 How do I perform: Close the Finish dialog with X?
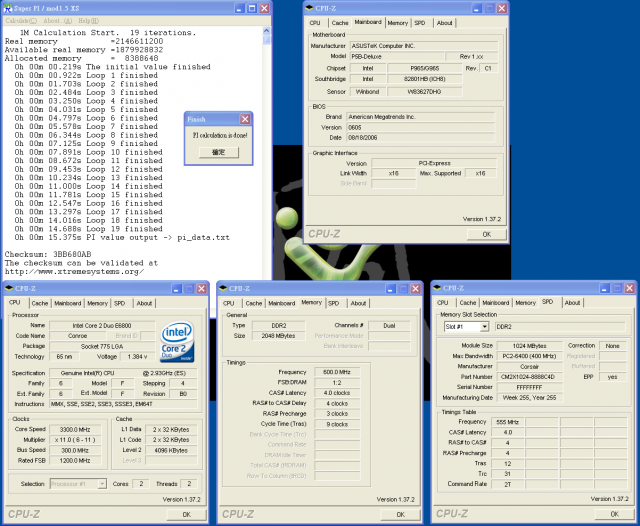[x=245, y=119]
